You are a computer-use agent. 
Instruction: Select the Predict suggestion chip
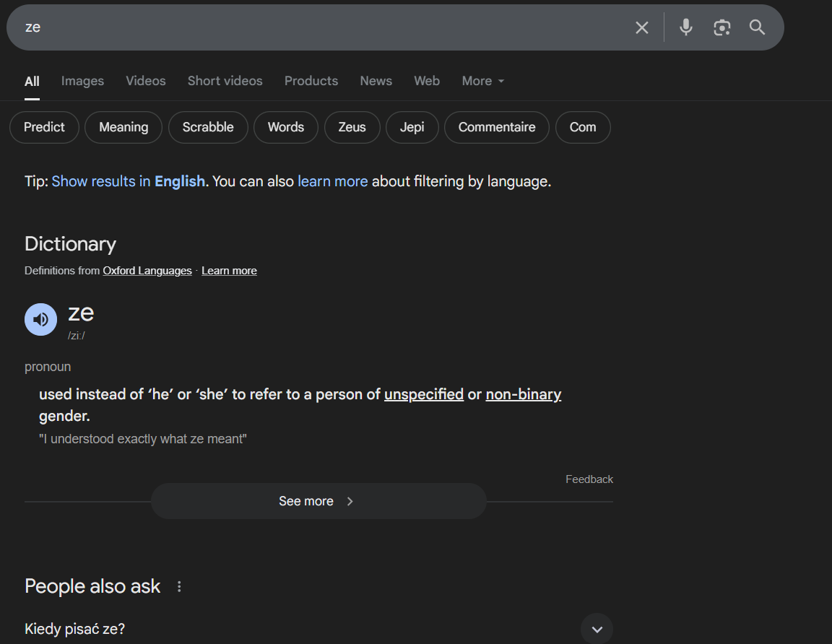pyautogui.click(x=44, y=127)
